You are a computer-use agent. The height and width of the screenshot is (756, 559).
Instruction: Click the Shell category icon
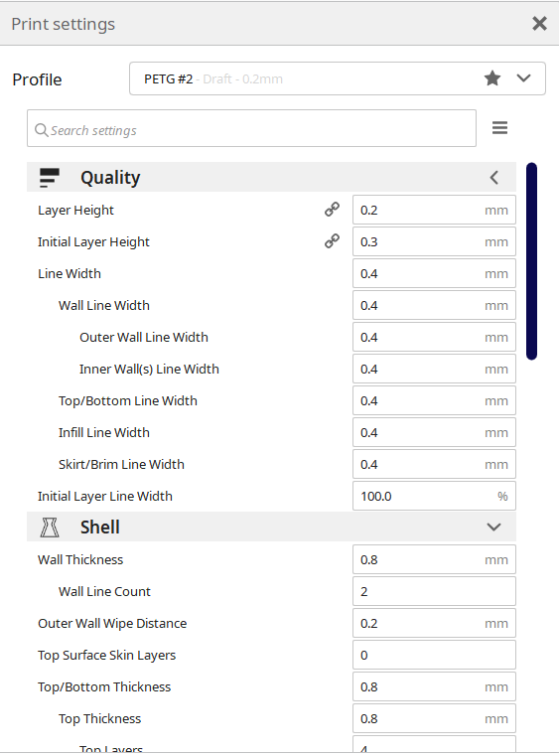pos(50,527)
